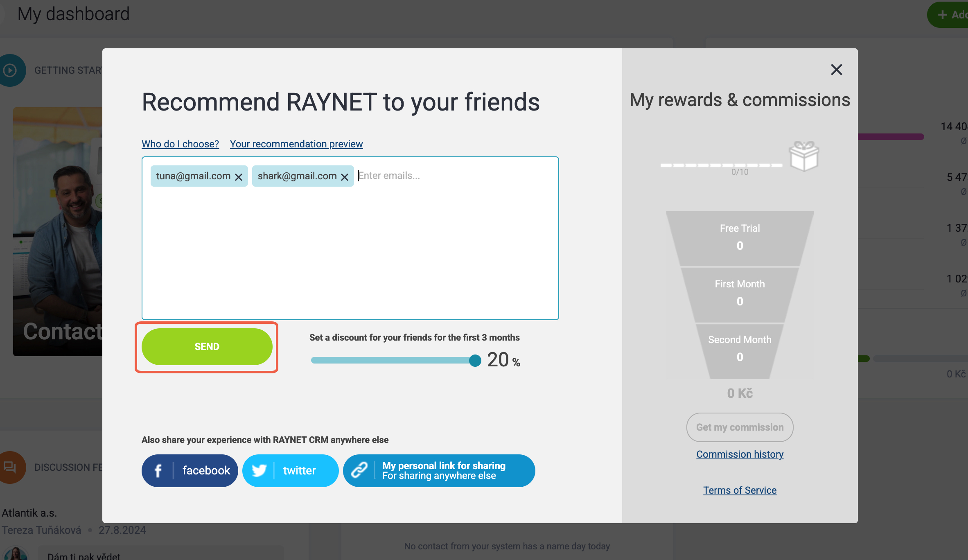Screen dimensions: 968x560
Task: Close the recommendation dialog with X
Action: (836, 70)
